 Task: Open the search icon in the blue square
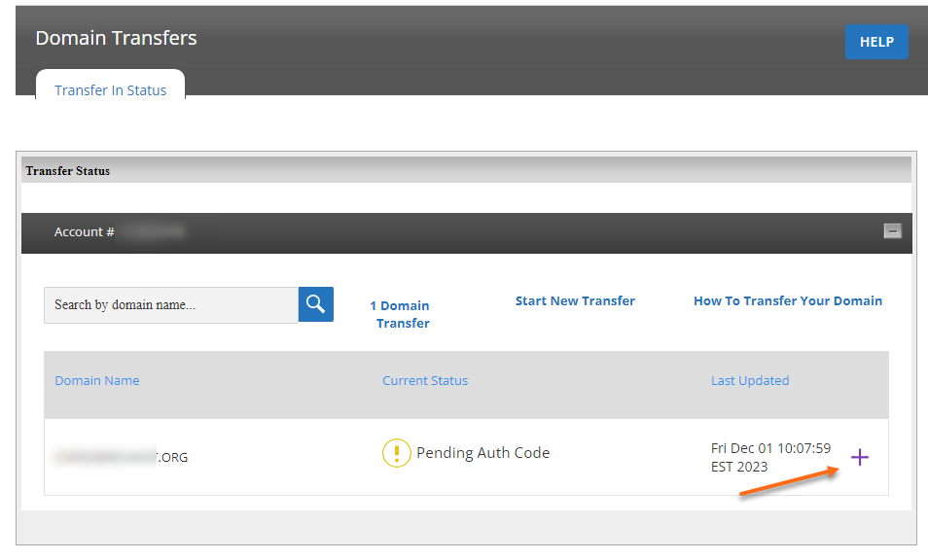[x=314, y=304]
